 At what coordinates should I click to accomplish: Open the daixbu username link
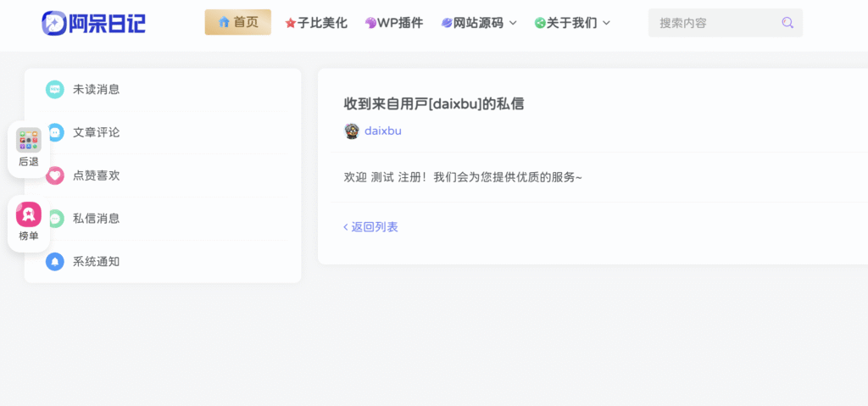(383, 131)
